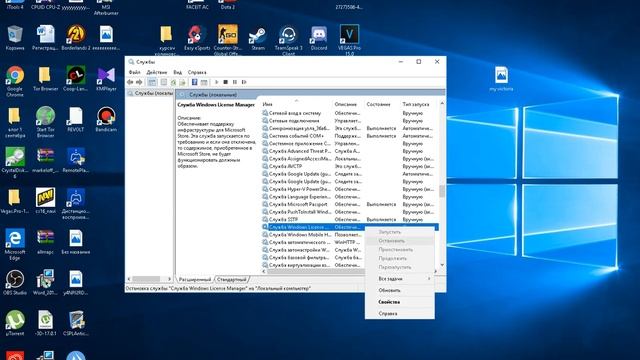This screenshot has height=360, width=640.
Task: Click the left-pane horizontal scroll right arrow
Action: (x=170, y=279)
